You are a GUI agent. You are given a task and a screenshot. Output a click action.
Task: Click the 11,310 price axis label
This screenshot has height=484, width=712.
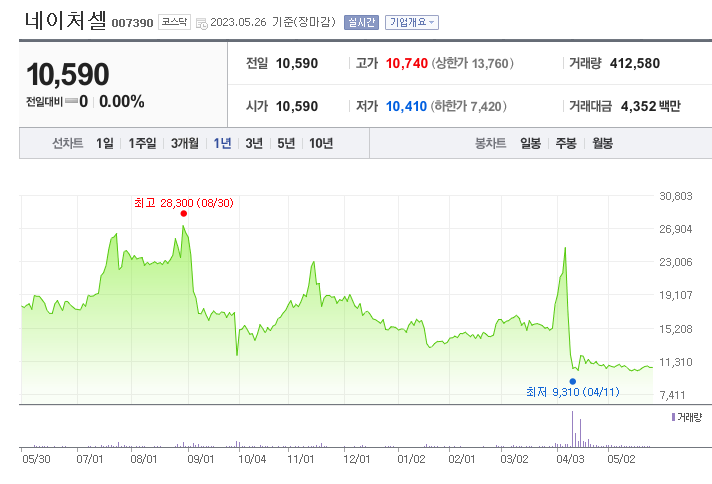676,362
